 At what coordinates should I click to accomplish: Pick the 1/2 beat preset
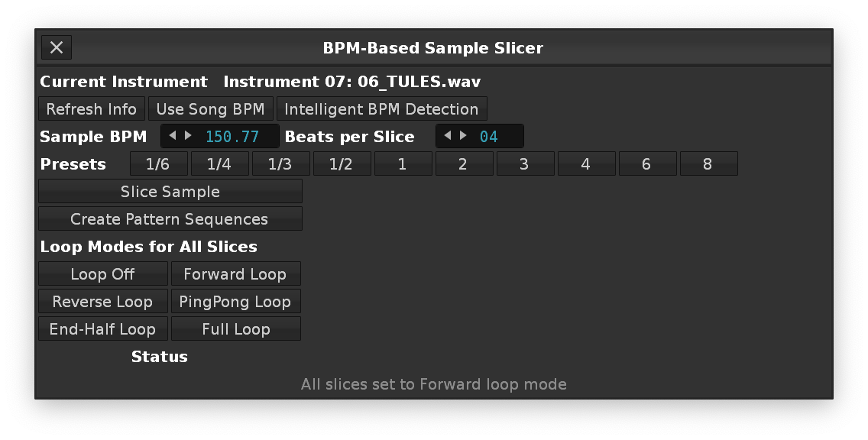tap(341, 164)
